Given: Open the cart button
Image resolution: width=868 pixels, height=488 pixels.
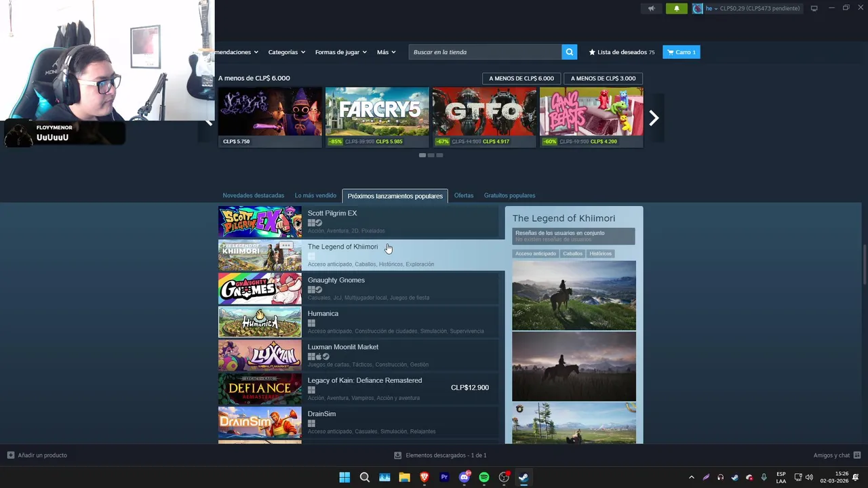Looking at the screenshot, I should pyautogui.click(x=681, y=52).
